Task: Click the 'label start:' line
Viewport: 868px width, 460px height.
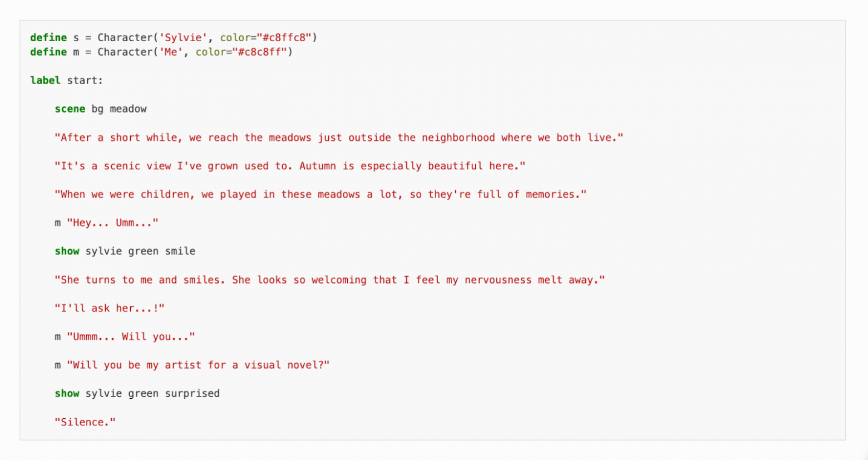Action: coord(67,81)
